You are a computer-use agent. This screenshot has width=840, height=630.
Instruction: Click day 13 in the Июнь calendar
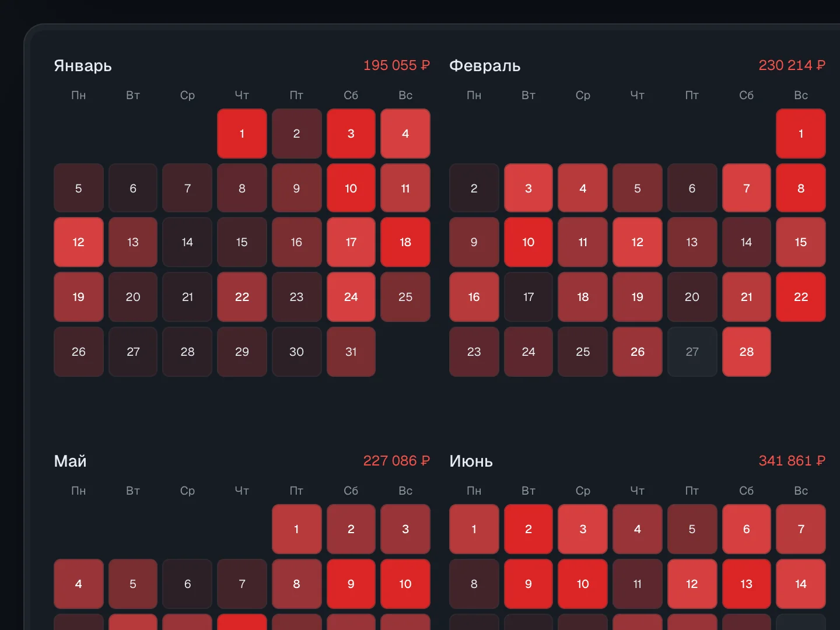747,584
